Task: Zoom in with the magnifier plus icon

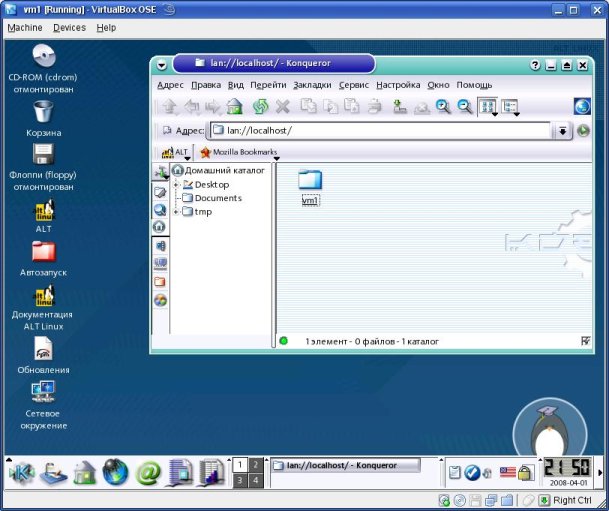Action: (443, 106)
